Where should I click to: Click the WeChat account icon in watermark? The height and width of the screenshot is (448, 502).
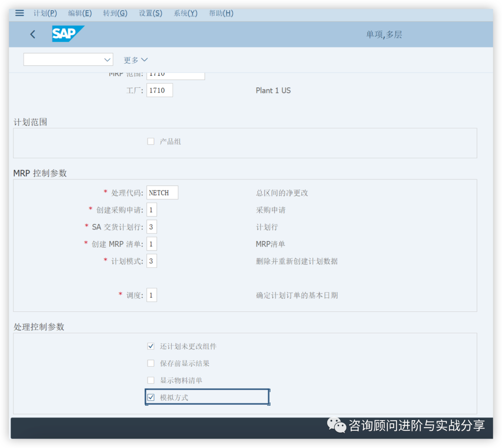click(336, 425)
